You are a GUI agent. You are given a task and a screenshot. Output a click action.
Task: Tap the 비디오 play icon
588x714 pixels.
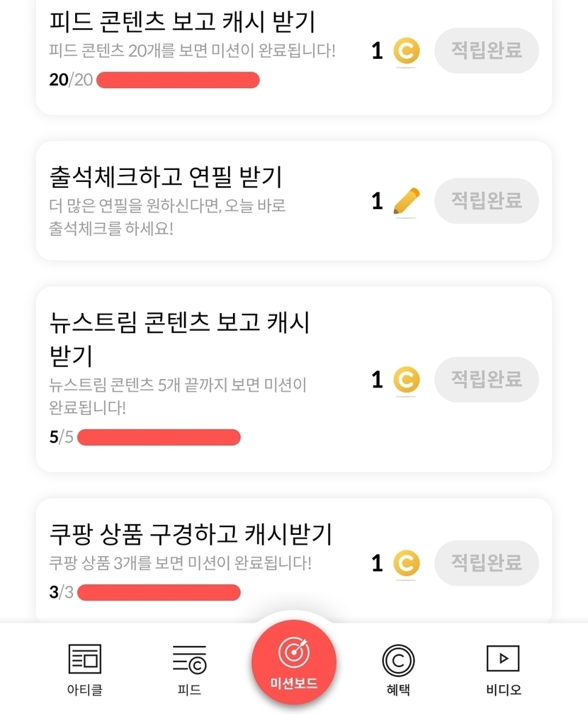tap(503, 659)
